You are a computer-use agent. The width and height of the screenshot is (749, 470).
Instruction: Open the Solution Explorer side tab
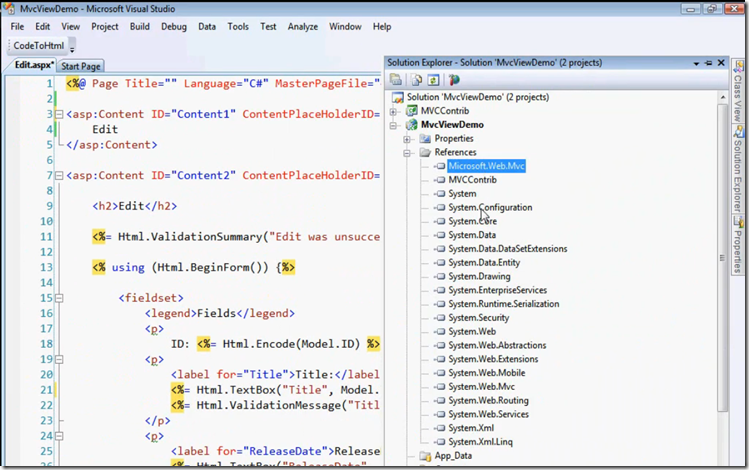click(x=738, y=169)
